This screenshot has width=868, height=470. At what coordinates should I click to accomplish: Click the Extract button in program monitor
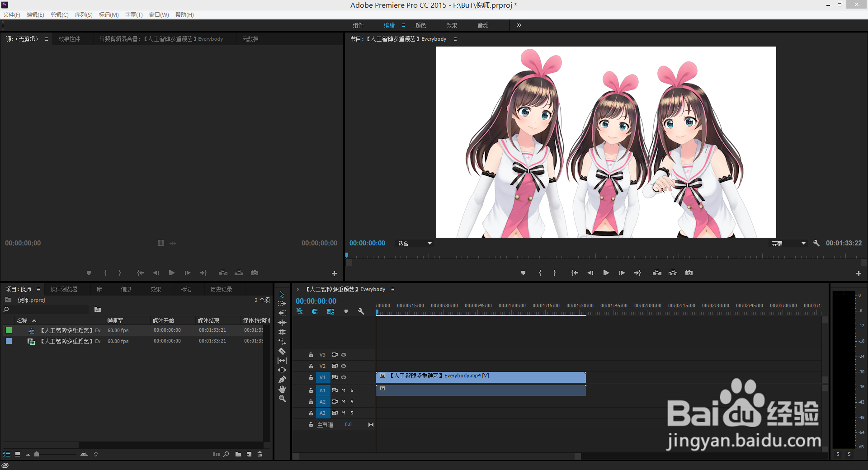pos(673,273)
